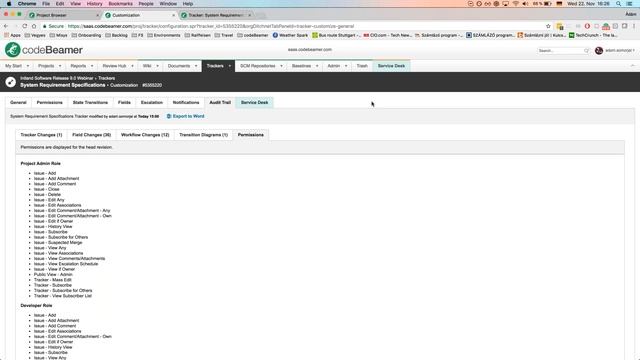Click the red Opera-style extension icon
This screenshot has height=360, width=640.
click(x=587, y=26)
